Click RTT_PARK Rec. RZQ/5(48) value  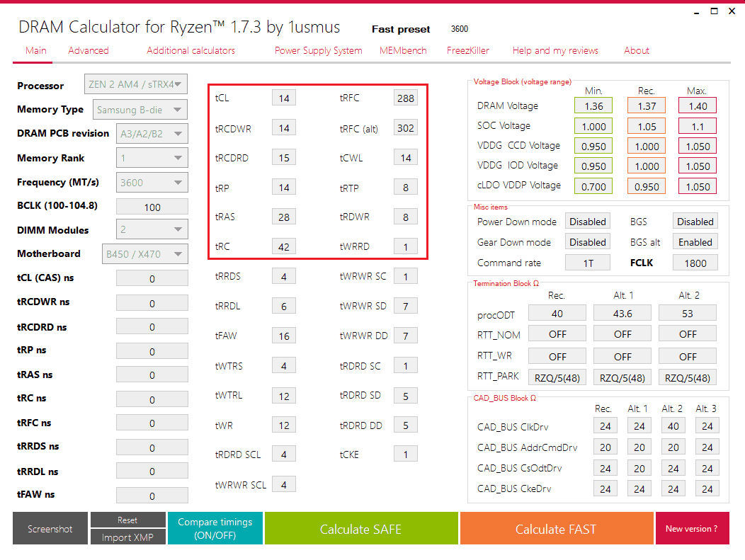tap(557, 377)
